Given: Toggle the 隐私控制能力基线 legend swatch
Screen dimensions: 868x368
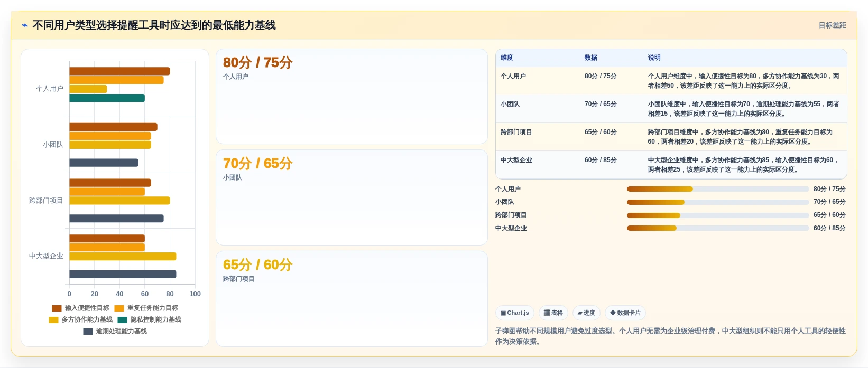Looking at the screenshot, I should coord(122,319).
